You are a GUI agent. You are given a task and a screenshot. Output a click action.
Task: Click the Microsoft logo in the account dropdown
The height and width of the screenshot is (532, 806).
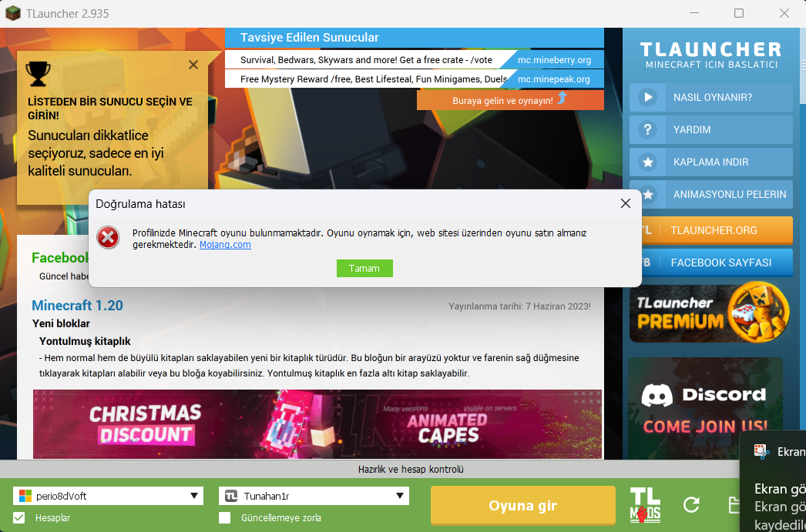pos(25,496)
